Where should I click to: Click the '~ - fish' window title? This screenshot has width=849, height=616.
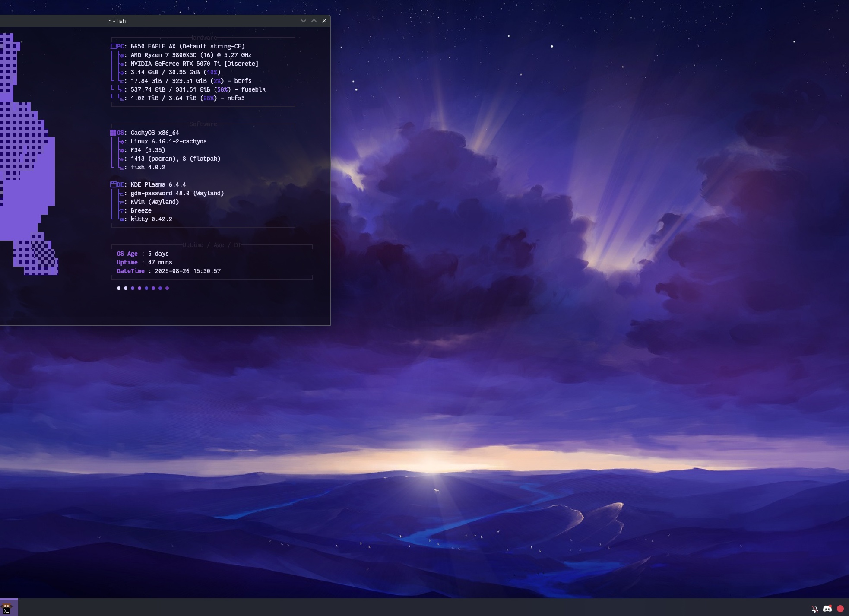tap(117, 21)
